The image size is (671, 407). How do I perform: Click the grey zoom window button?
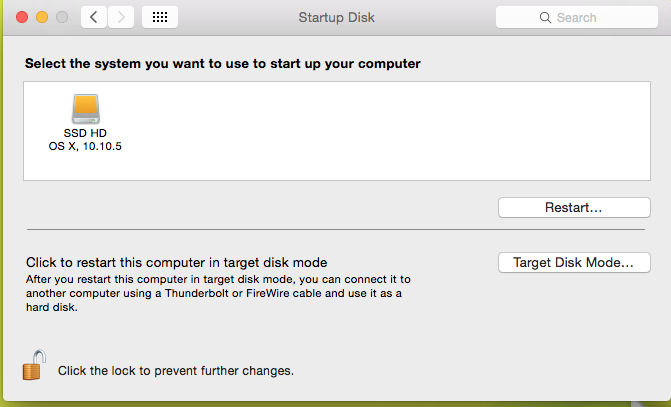pos(62,17)
